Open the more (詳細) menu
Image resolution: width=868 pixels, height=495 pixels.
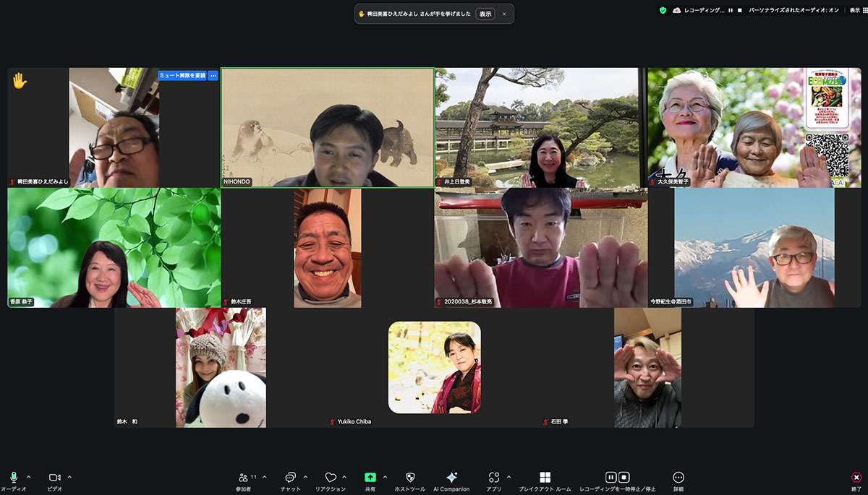(678, 478)
